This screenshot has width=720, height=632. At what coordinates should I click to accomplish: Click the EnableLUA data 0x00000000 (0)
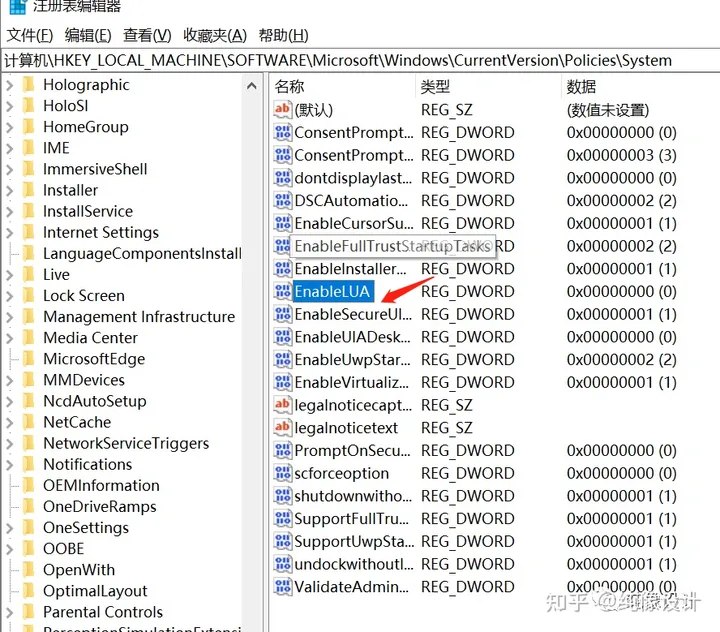coord(621,291)
